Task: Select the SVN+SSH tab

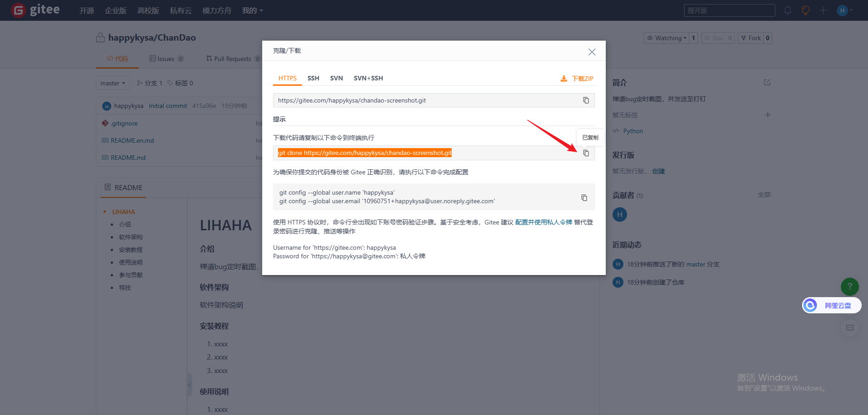Action: click(368, 78)
